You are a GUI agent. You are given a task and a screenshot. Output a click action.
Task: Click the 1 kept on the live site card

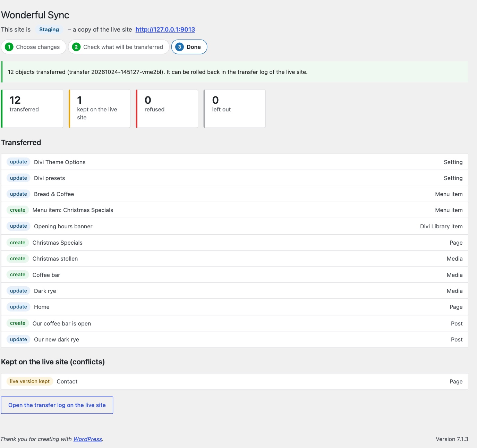(x=100, y=109)
